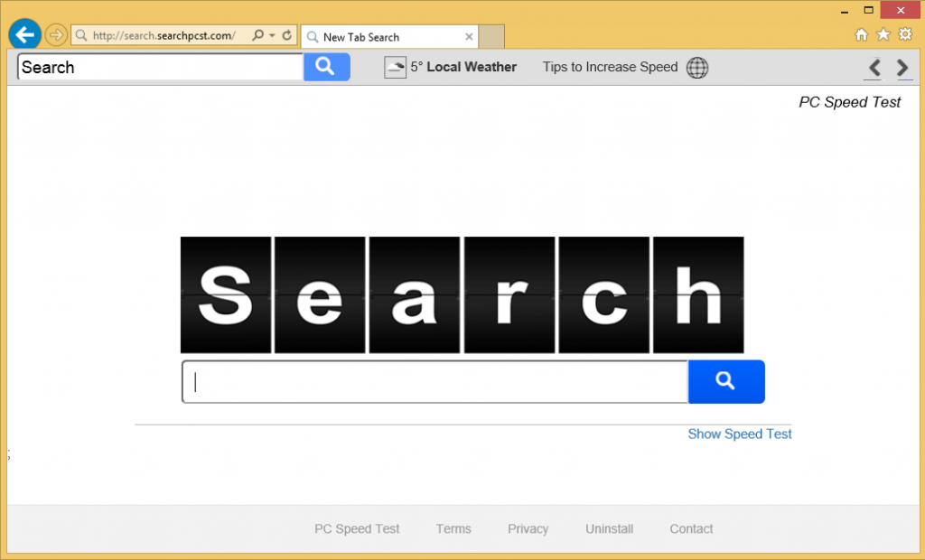Click the main center search input field
925x560 pixels.
click(x=434, y=382)
